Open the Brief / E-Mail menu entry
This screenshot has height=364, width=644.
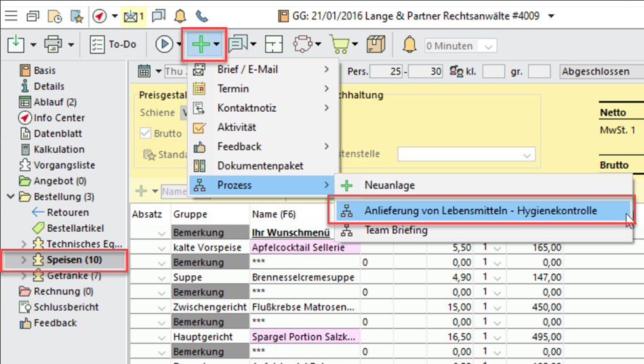click(248, 69)
